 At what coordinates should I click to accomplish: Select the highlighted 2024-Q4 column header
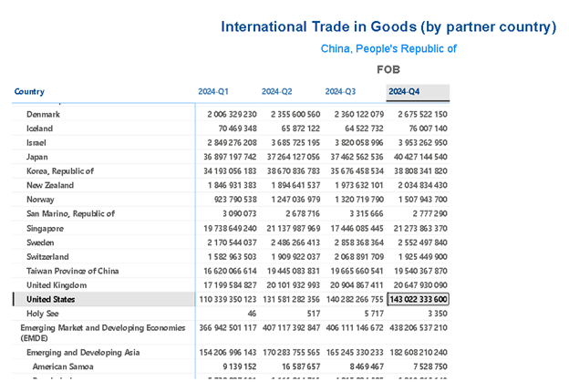pyautogui.click(x=418, y=92)
